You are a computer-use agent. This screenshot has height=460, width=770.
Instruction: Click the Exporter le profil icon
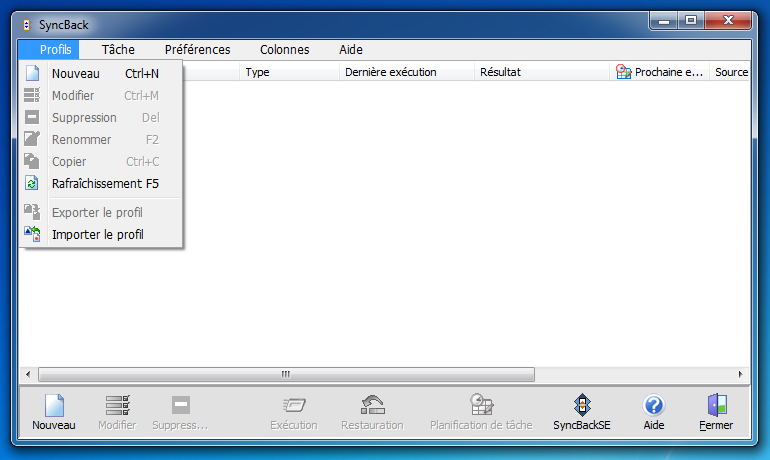click(32, 212)
